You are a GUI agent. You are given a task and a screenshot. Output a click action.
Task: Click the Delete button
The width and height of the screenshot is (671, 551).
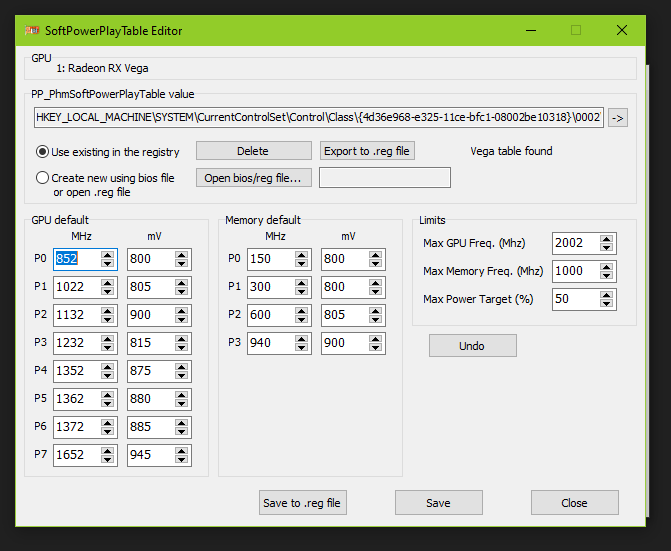click(254, 151)
